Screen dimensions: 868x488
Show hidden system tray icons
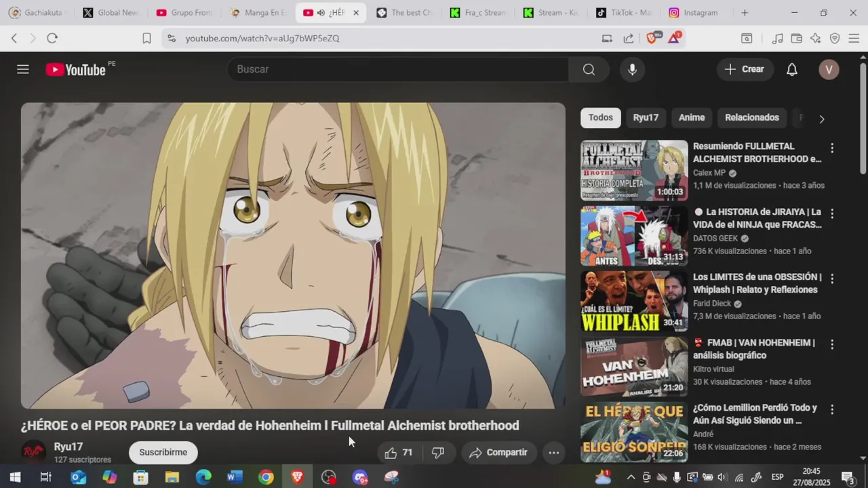tap(630, 477)
